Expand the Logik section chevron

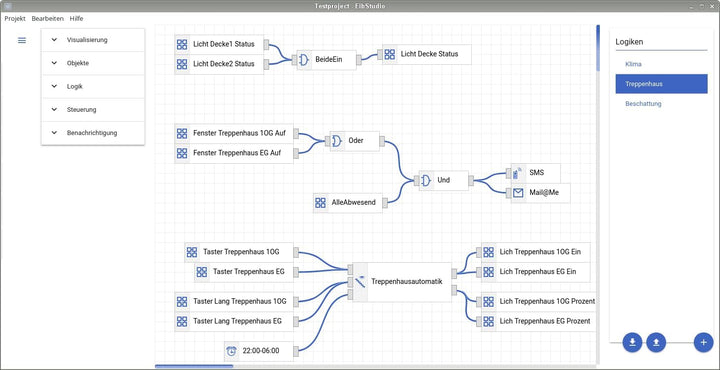[x=54, y=86]
